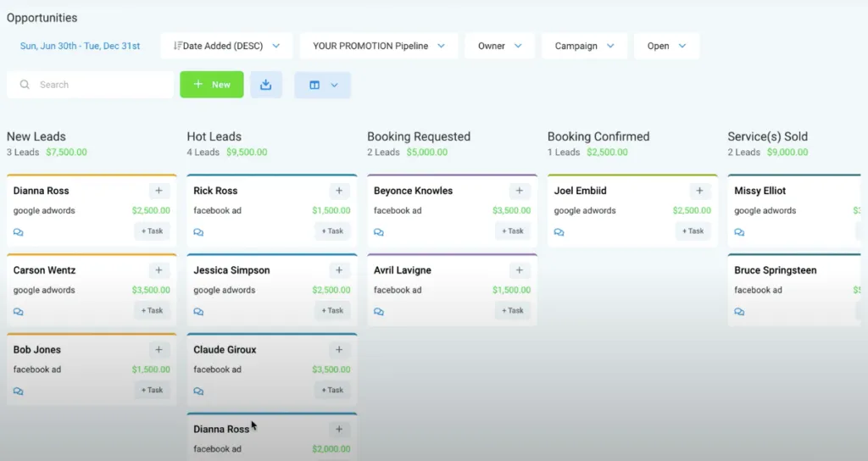Click the plus icon on Rick Ross card

pos(339,192)
